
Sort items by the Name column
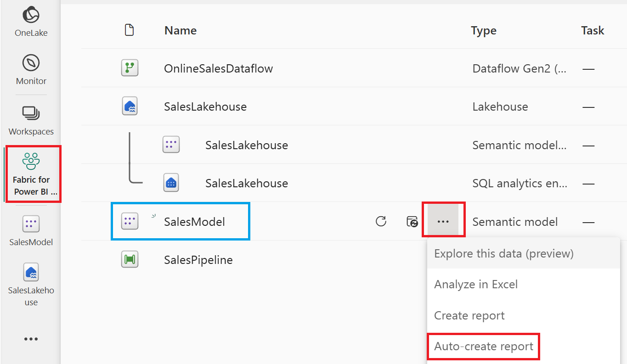click(180, 30)
